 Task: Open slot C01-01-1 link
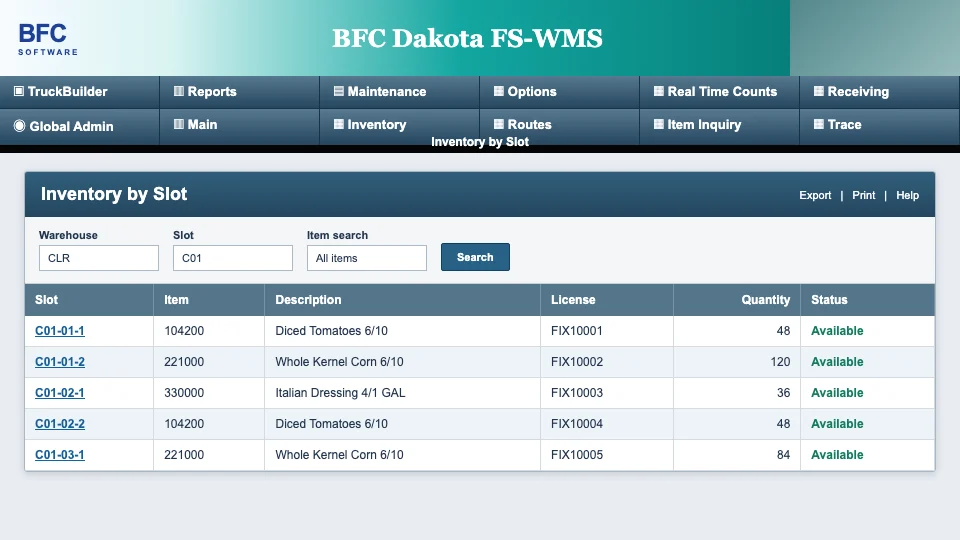click(x=60, y=331)
